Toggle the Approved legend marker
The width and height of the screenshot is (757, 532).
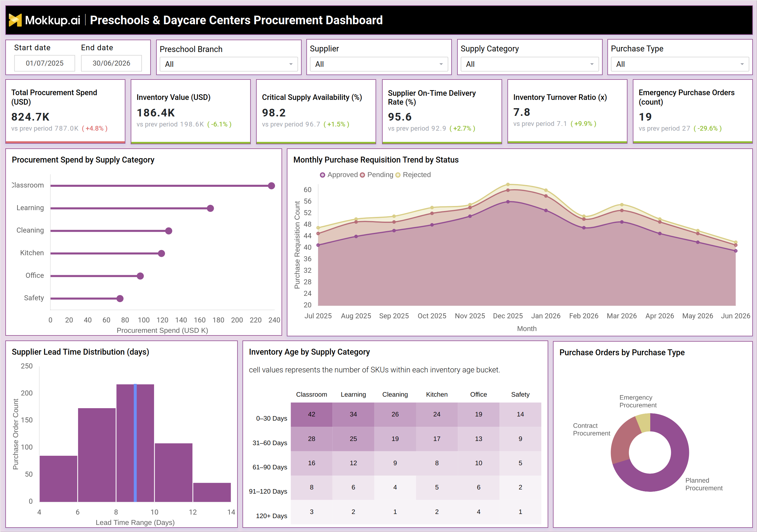(322, 175)
